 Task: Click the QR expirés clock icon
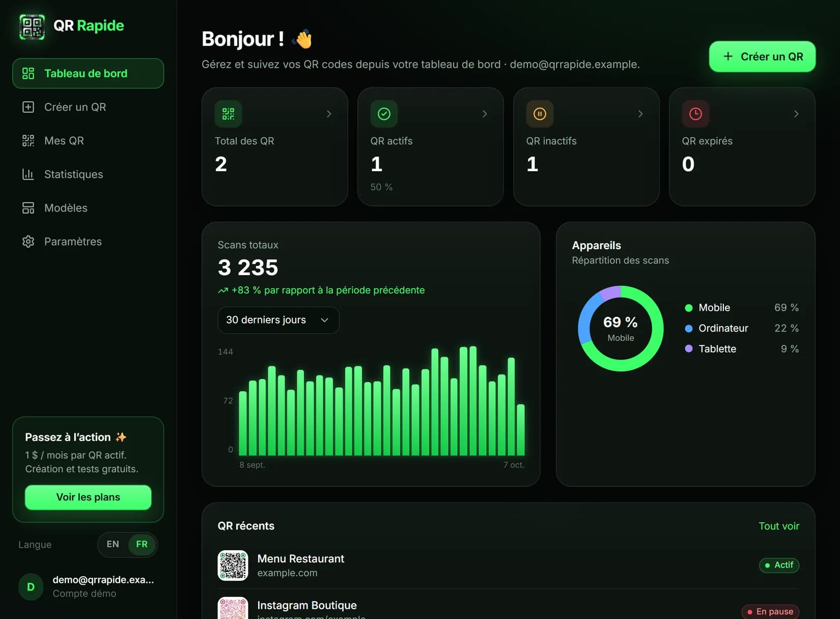(x=695, y=114)
